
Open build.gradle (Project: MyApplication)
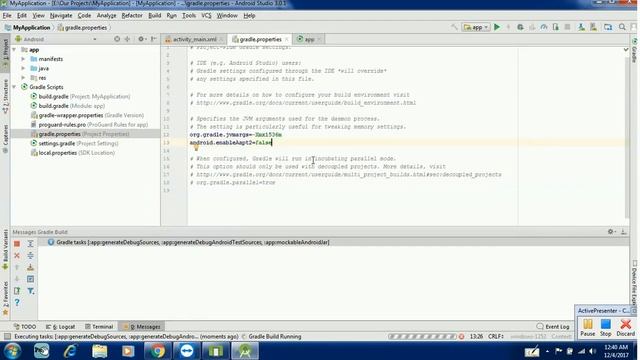[80, 96]
